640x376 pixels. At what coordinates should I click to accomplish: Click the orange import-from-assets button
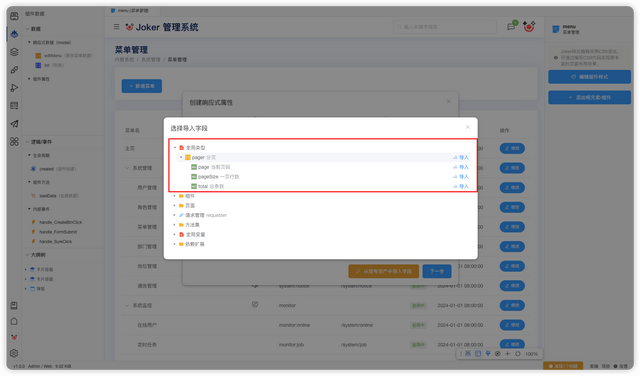point(384,271)
